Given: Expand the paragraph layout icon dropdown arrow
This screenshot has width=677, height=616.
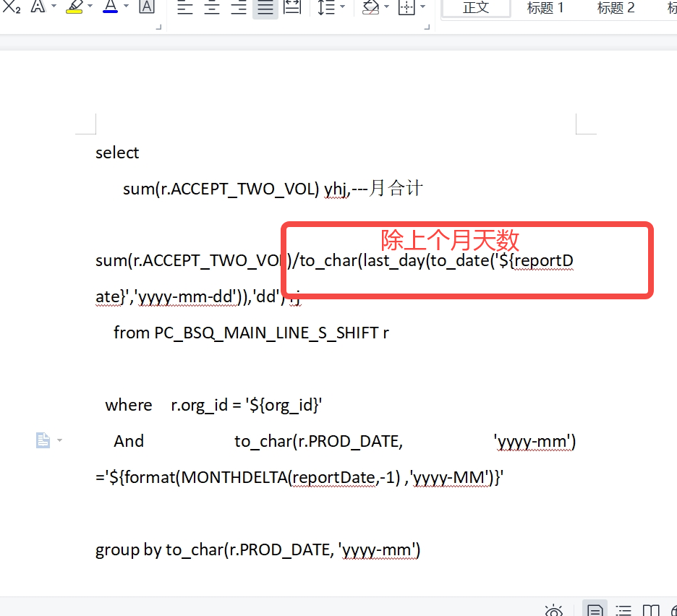Looking at the screenshot, I should (x=59, y=440).
